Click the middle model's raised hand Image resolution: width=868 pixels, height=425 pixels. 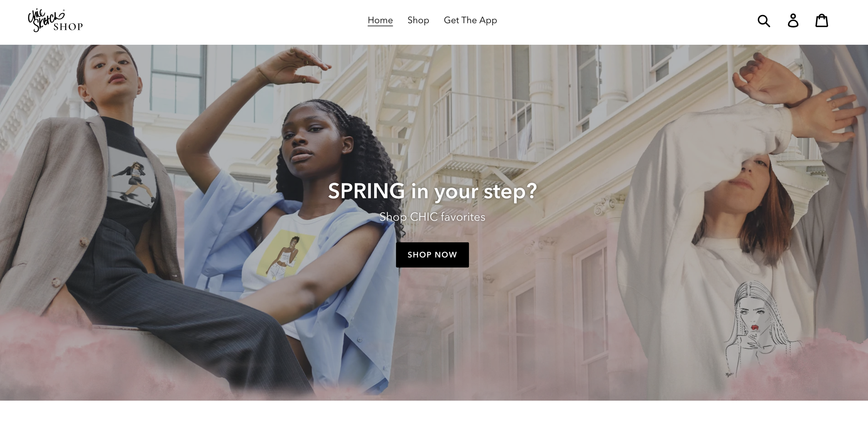[x=288, y=66]
